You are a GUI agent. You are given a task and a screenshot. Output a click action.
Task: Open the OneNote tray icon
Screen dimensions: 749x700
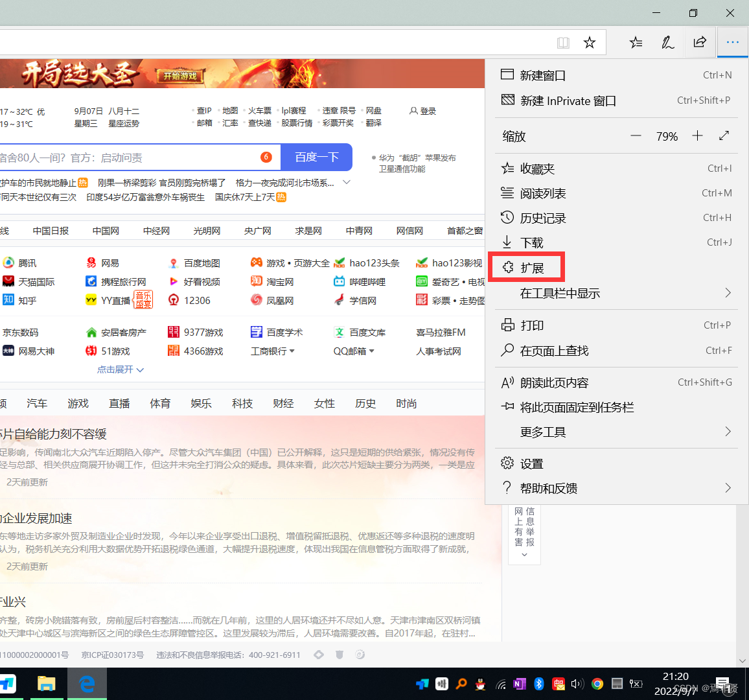[x=519, y=684]
